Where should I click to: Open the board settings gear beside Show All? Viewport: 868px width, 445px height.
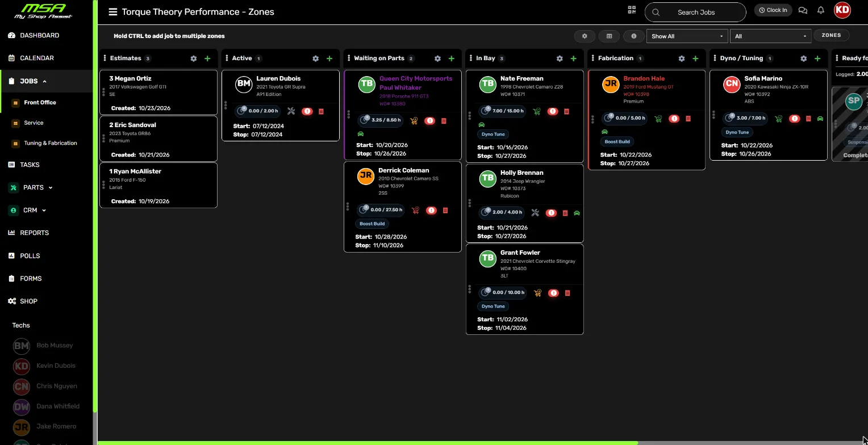(585, 36)
